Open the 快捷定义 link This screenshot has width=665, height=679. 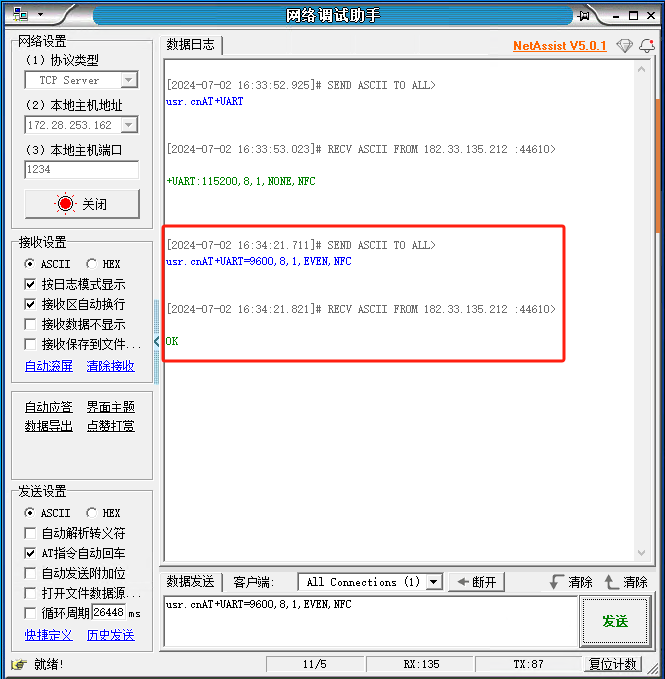[48, 635]
